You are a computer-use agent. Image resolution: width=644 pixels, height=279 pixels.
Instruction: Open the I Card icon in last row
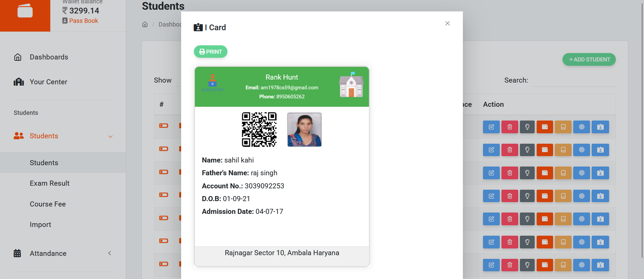coord(600,265)
